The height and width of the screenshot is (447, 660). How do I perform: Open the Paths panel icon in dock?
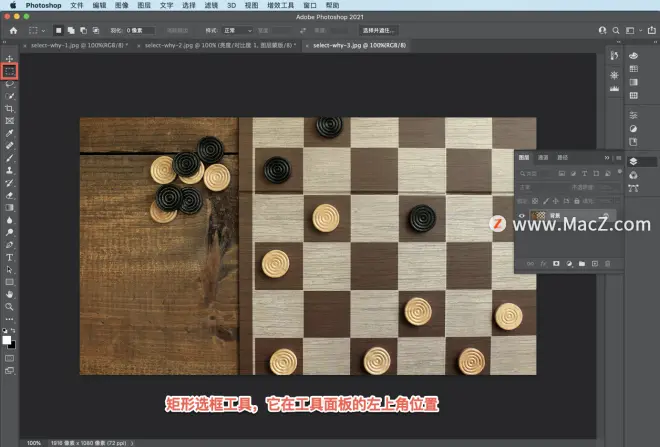point(633,188)
